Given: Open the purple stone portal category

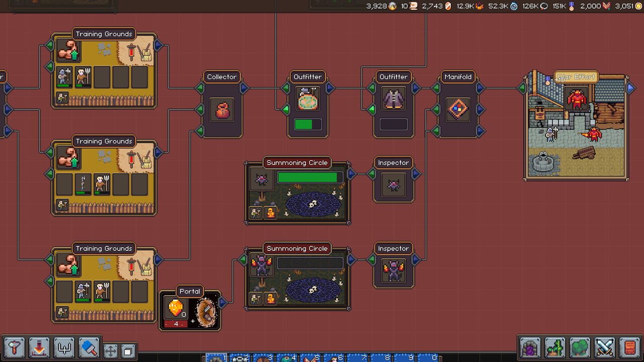Looking at the screenshot, I should [530, 348].
